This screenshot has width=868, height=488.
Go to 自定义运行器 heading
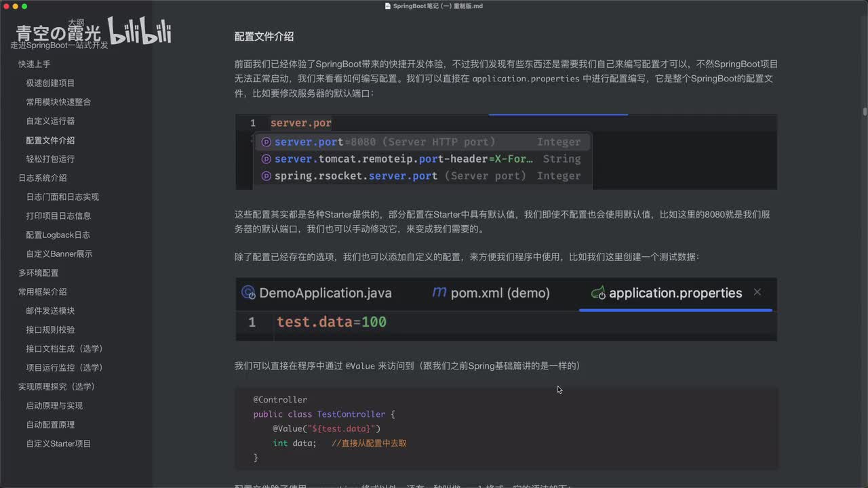[50, 121]
